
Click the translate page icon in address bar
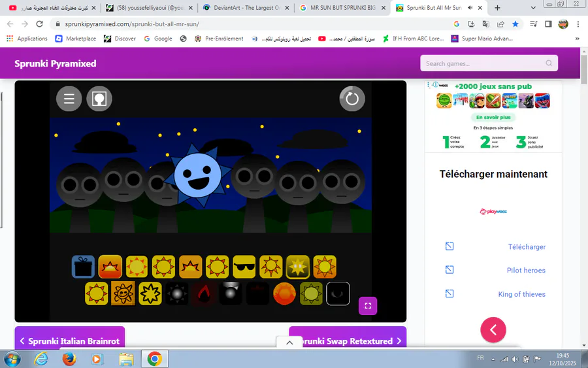point(485,24)
